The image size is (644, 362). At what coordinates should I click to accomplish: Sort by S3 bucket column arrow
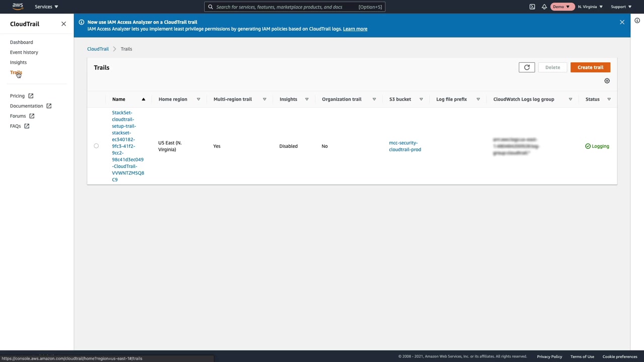[421, 99]
